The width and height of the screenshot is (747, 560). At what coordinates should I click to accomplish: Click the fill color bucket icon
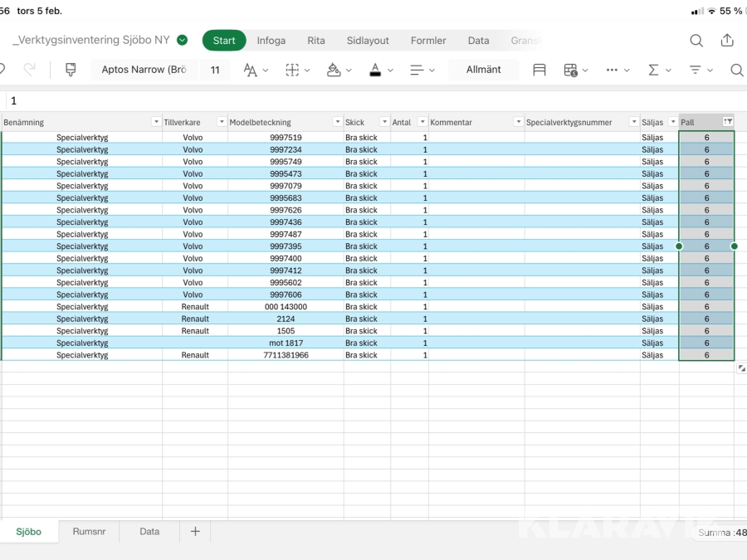point(334,70)
